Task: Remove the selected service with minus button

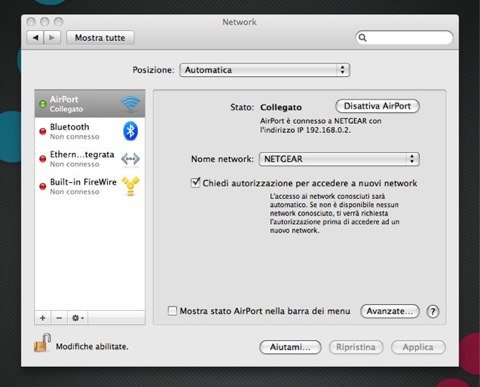Action: pos(59,318)
